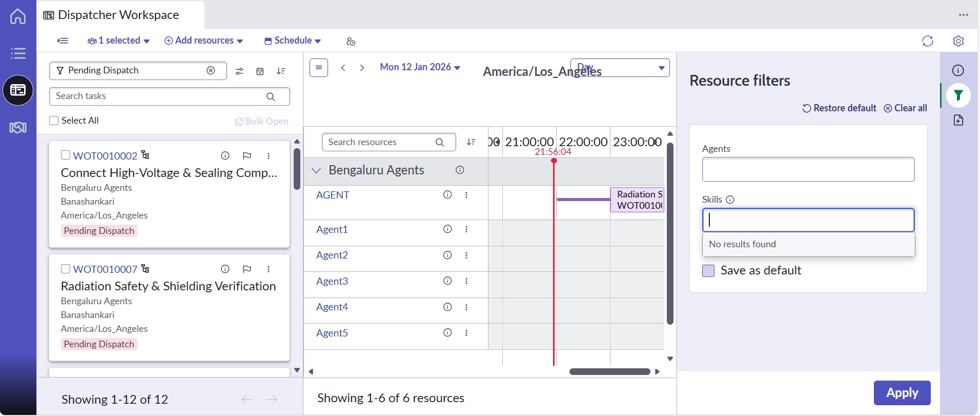The height and width of the screenshot is (416, 980).
Task: Show info for WOT0010007
Action: point(224,269)
